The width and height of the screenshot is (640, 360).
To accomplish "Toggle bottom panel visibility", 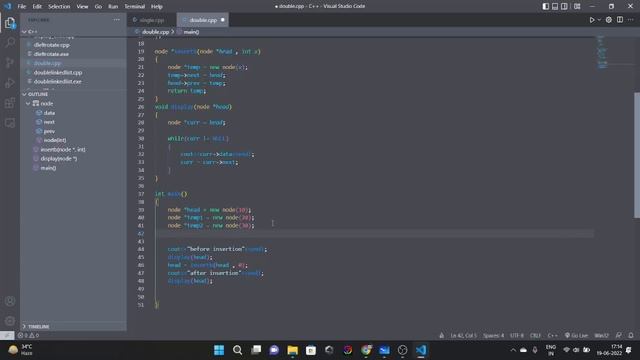I will [555, 6].
